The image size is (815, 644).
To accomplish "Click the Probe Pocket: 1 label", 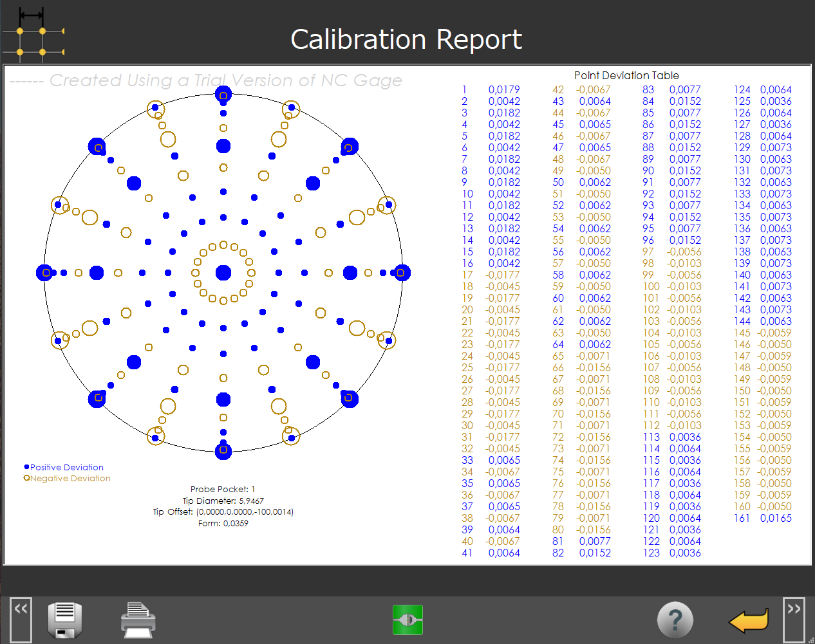I will pyautogui.click(x=223, y=489).
